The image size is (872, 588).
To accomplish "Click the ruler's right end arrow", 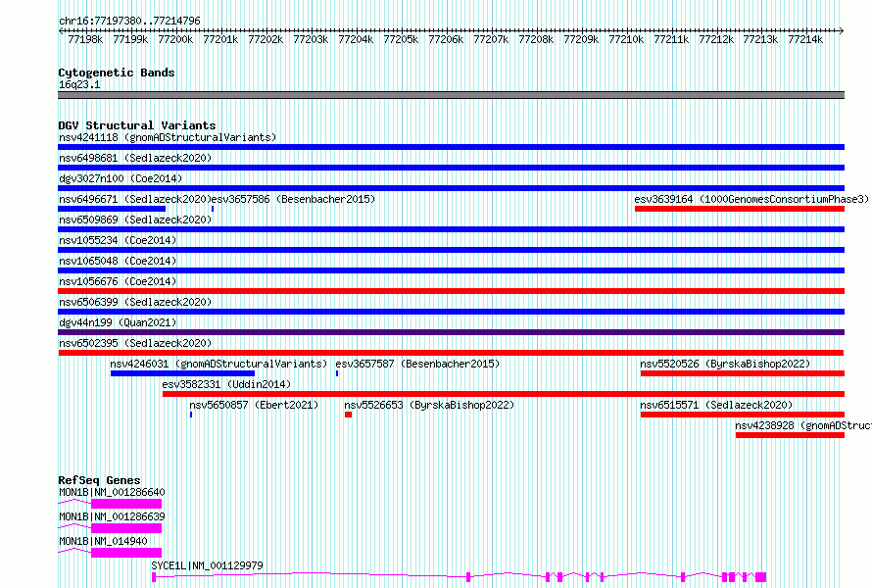I will 842,30.
